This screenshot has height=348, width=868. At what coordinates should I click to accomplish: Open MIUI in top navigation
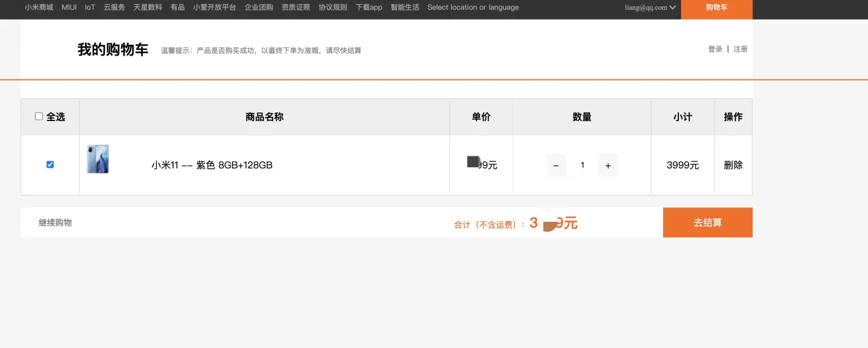pos(69,8)
